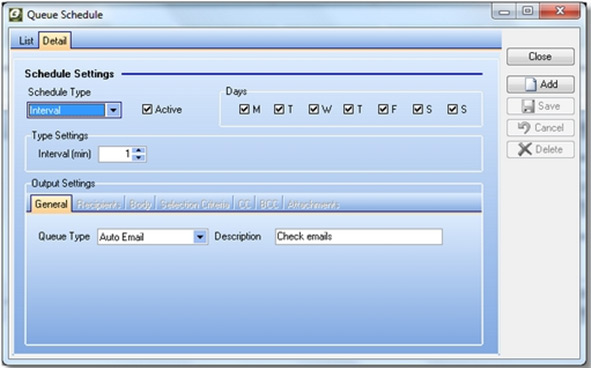Click the Queue Schedule app icon in title bar
Screen dimensions: 591x368
[15, 15]
